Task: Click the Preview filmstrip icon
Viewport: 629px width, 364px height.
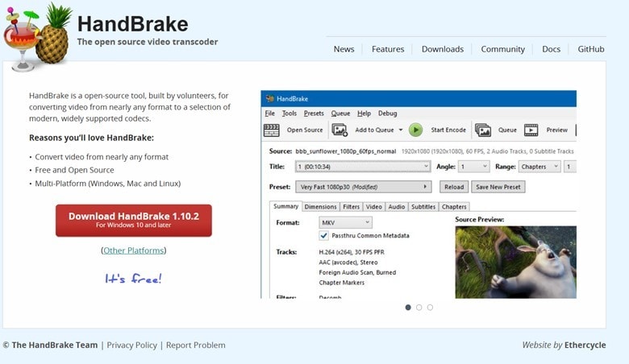Action: tap(531, 130)
